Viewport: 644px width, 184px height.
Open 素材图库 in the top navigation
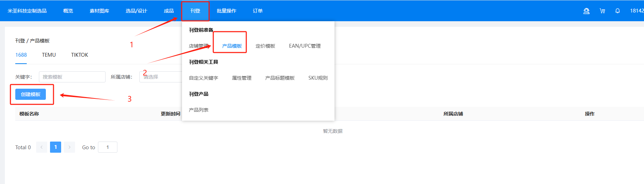99,11
